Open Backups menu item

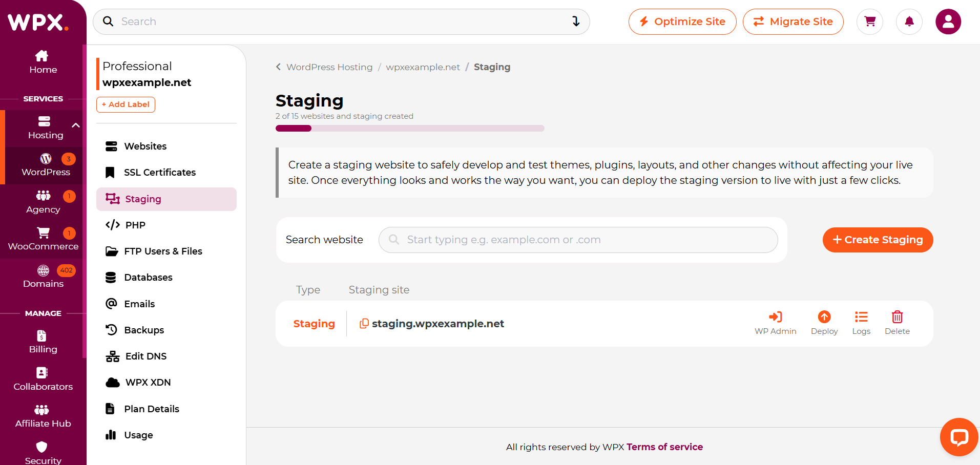point(166,330)
